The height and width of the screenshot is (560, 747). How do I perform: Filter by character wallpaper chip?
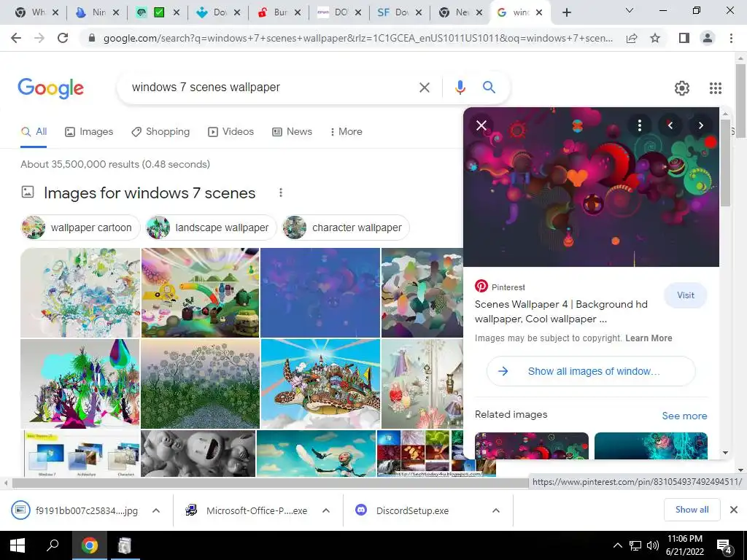point(346,227)
